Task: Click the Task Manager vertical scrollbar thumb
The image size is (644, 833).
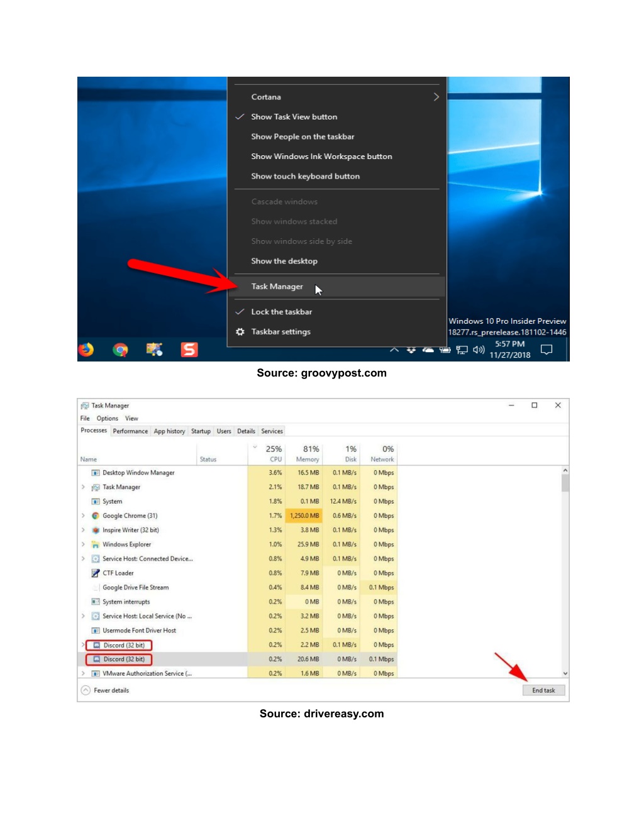Action: (565, 483)
